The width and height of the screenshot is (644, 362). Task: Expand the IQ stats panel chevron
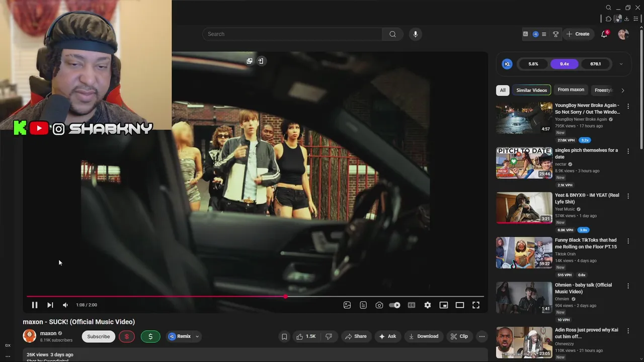point(621,64)
